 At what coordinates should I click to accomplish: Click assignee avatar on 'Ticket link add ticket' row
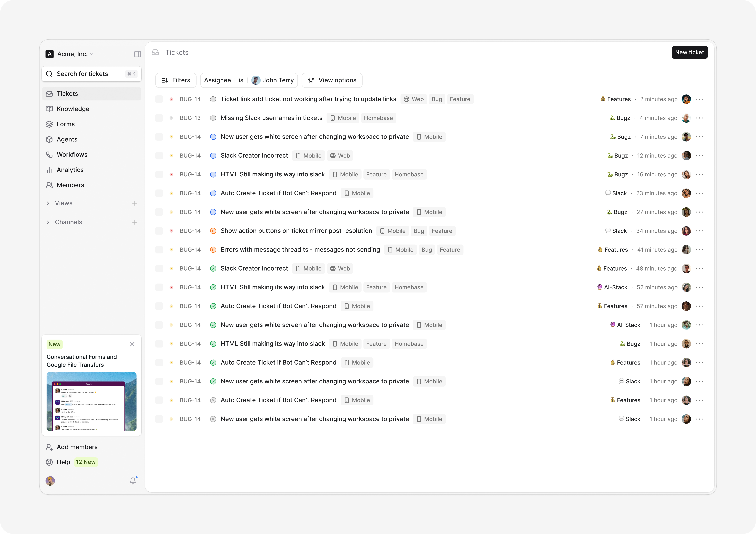pyautogui.click(x=686, y=99)
